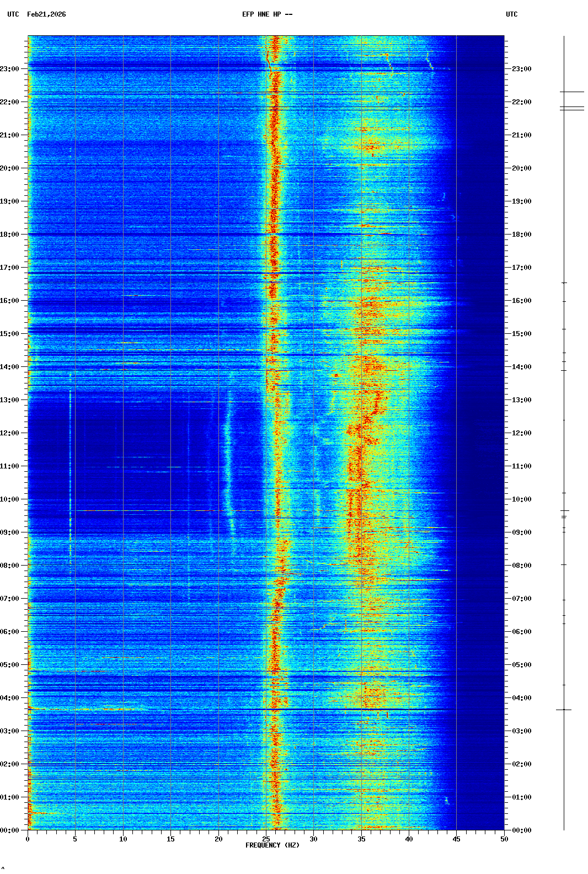Screen dimensions: 588x874
Task: Click the 5 tick on frequency axis
Action: point(75,839)
